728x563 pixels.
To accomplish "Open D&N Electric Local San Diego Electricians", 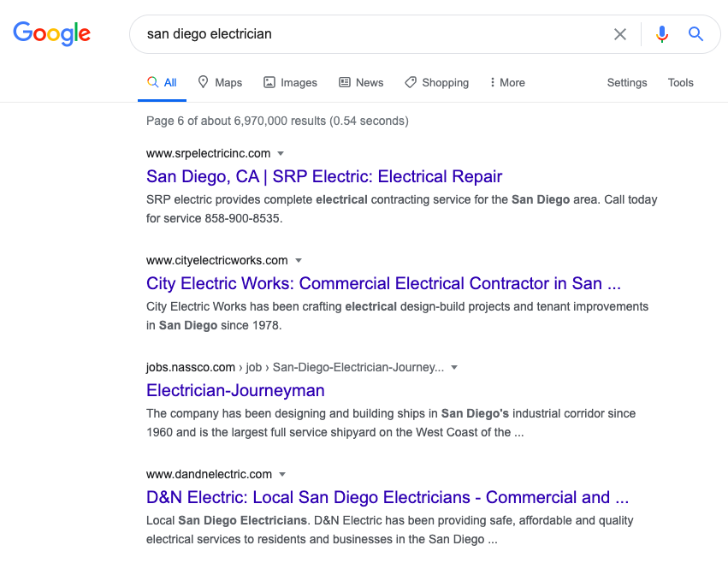I will [388, 497].
